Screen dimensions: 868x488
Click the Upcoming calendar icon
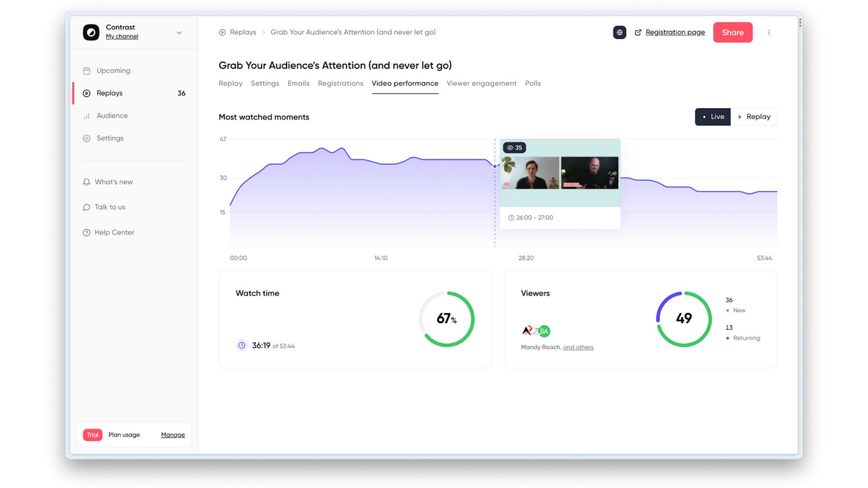tap(86, 70)
